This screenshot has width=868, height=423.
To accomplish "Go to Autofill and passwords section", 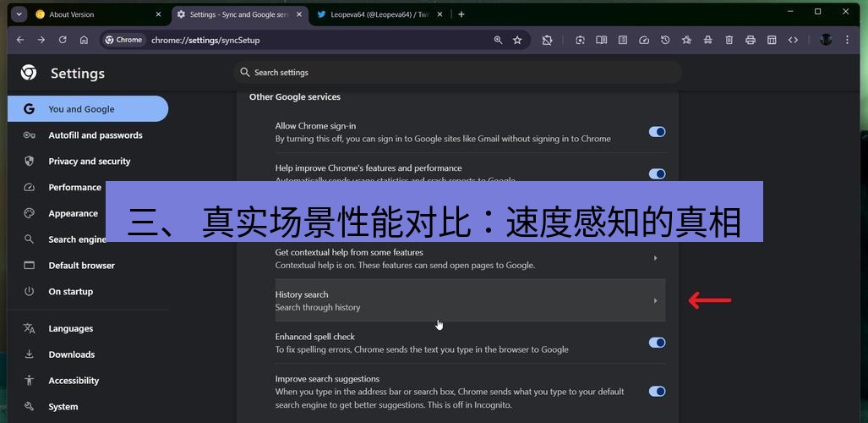I will pyautogui.click(x=96, y=135).
